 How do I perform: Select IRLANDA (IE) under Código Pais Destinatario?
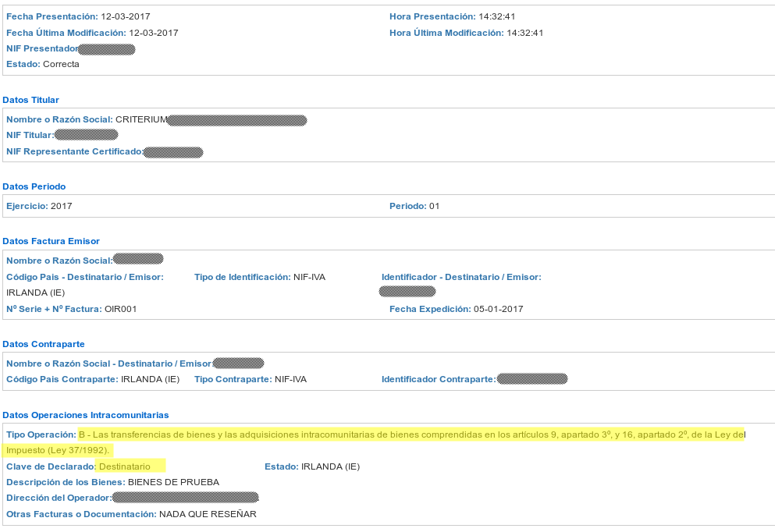pos(36,293)
